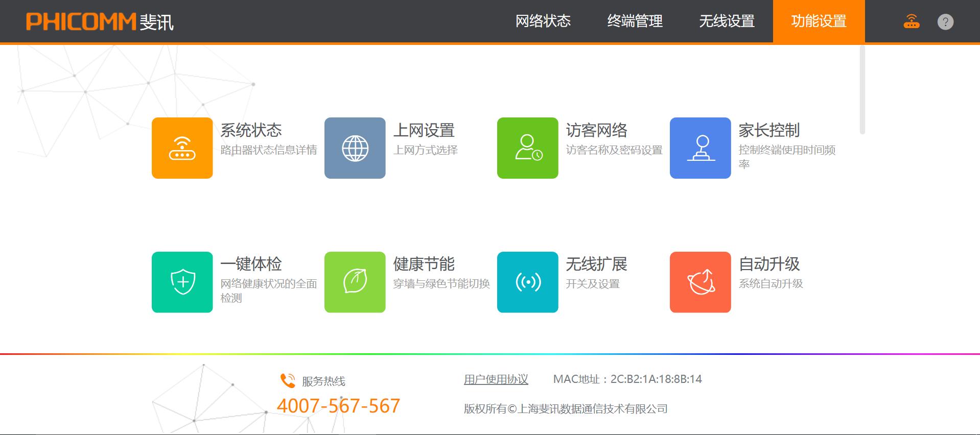Click the vertical page scrollbar
980x435 pixels.
point(862,90)
